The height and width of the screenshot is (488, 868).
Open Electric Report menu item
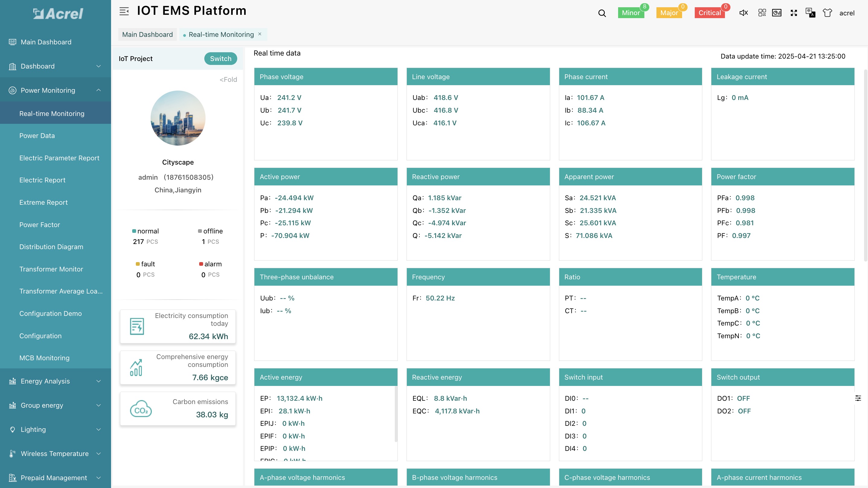tap(56, 180)
